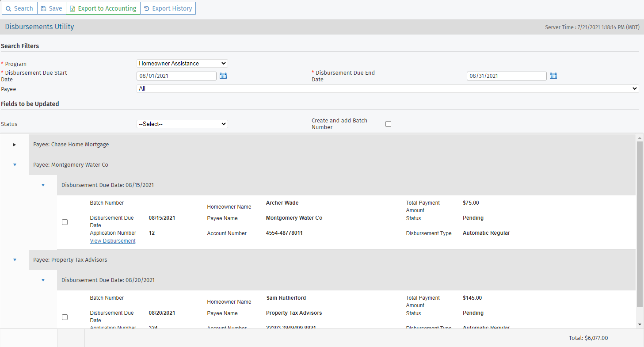644x347 pixels.
Task: Click the Save toolbar button
Action: 51,8
